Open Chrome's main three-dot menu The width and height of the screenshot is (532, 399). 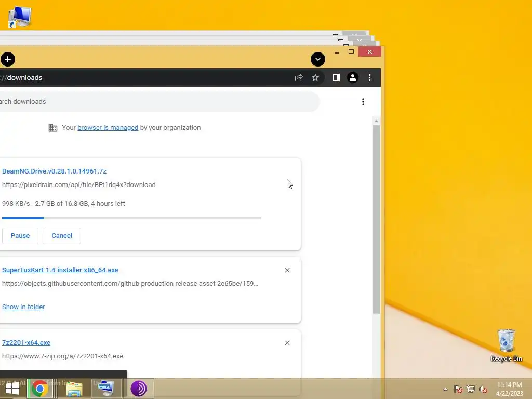coord(369,78)
